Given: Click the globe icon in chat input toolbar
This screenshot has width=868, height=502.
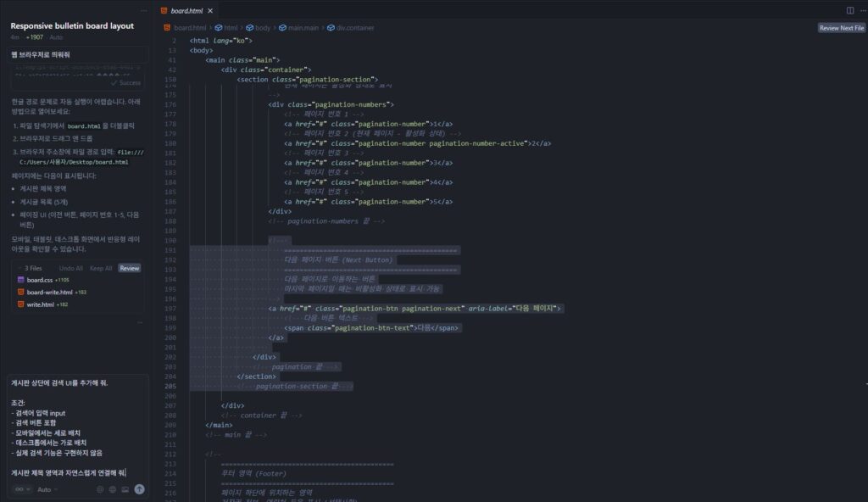Looking at the screenshot, I should (x=113, y=489).
